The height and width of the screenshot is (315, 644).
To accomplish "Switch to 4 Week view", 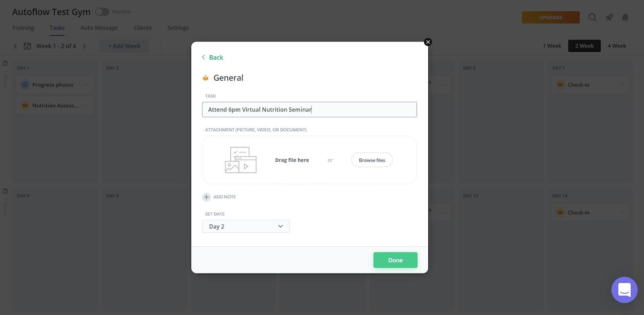I will (617, 46).
